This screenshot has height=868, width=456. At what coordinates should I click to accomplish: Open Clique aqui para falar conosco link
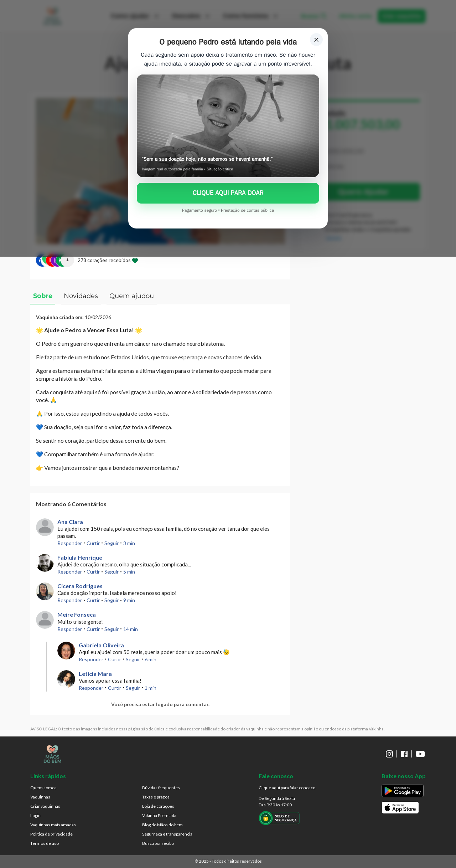point(287,788)
